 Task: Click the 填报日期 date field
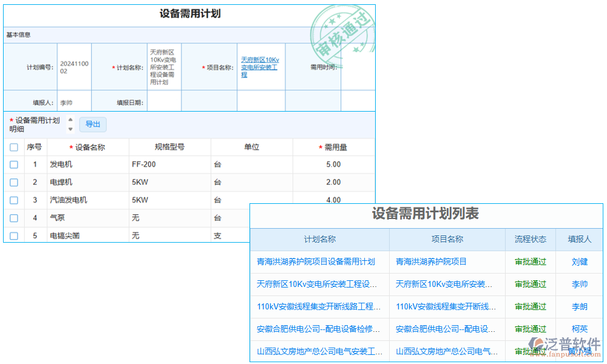(x=164, y=100)
